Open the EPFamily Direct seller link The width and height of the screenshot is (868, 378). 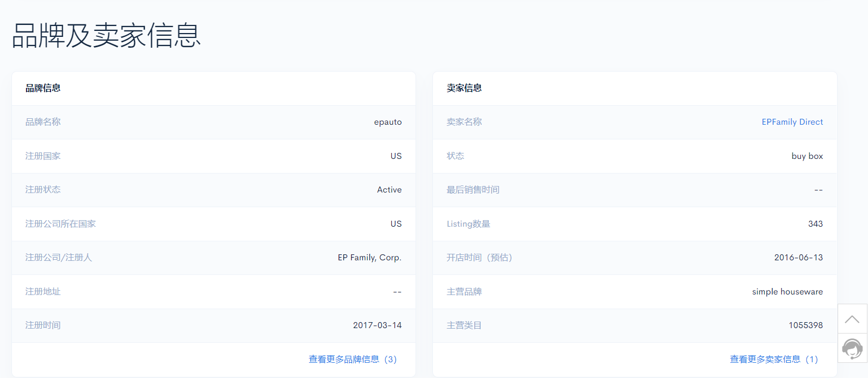coord(792,122)
